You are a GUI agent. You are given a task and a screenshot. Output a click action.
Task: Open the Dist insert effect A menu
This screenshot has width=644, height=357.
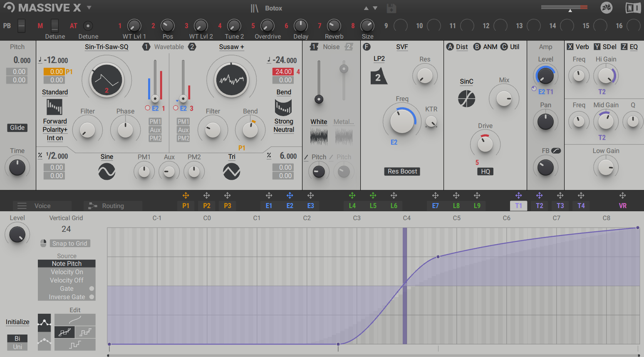(x=462, y=47)
